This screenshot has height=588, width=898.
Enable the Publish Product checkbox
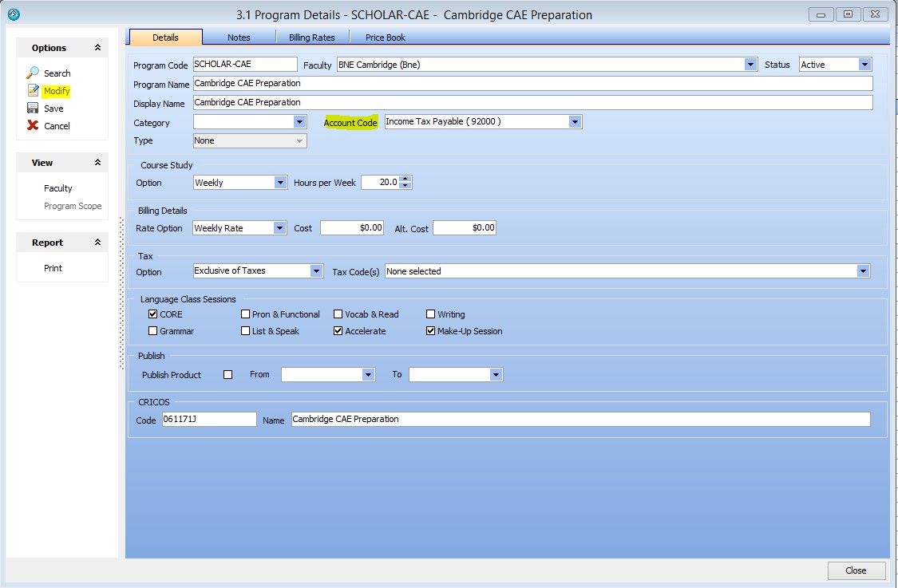click(227, 374)
